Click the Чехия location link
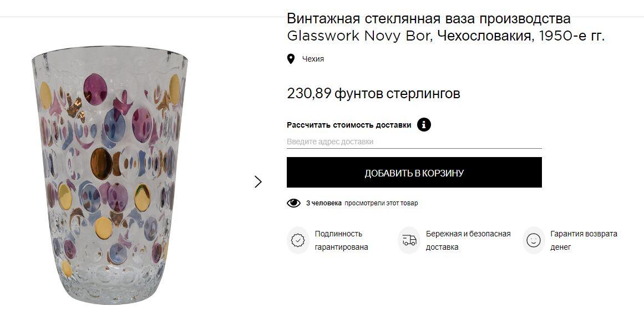 (x=313, y=59)
